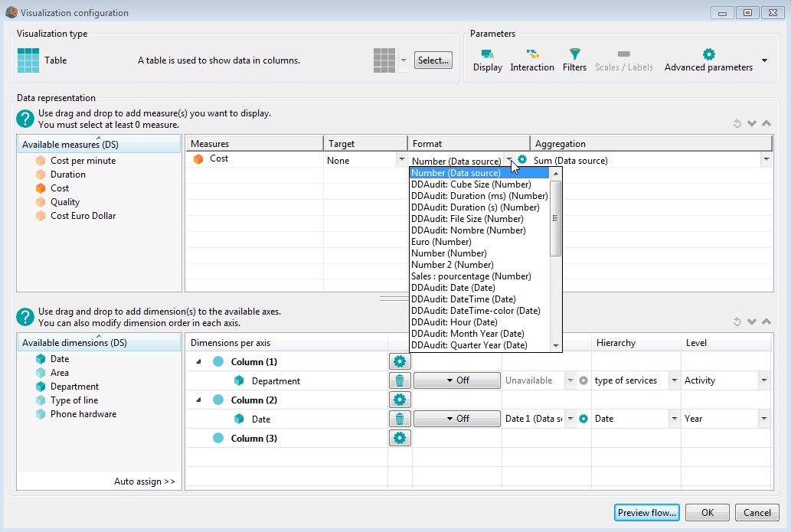Screen dimensions: 791x532
Task: Click the Available dimensions (DS) header
Action: tap(99, 342)
